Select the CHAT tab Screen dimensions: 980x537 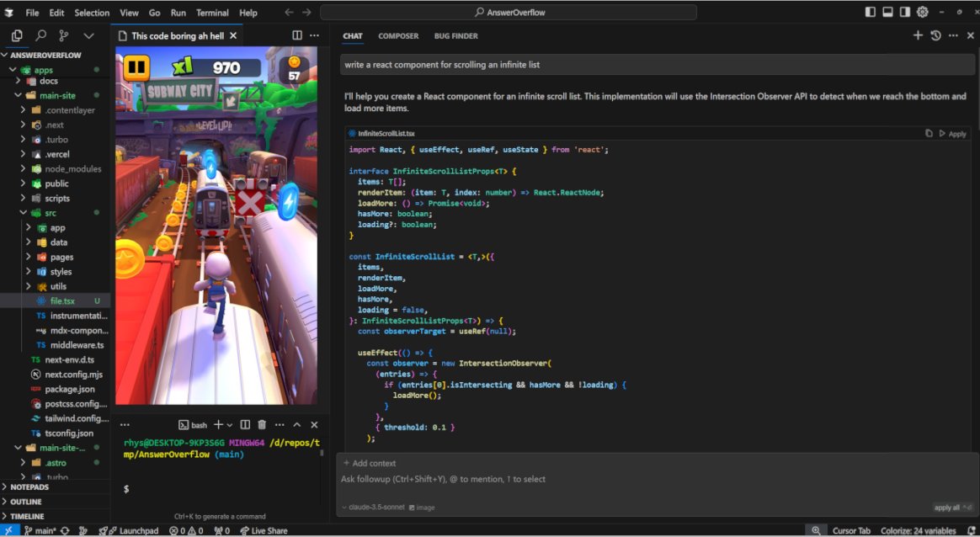tap(353, 36)
